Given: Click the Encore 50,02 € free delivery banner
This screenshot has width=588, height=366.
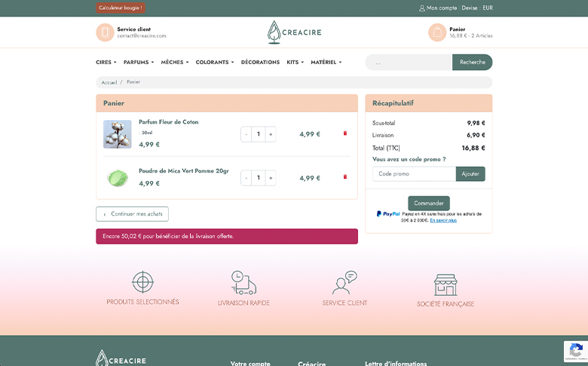Looking at the screenshot, I should pyautogui.click(x=227, y=236).
